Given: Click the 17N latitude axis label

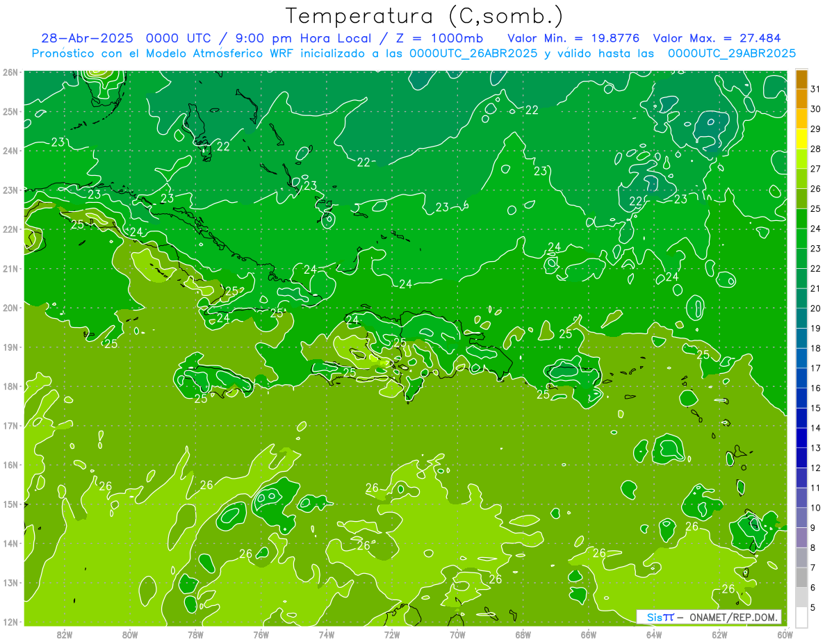Looking at the screenshot, I should click(x=10, y=425).
